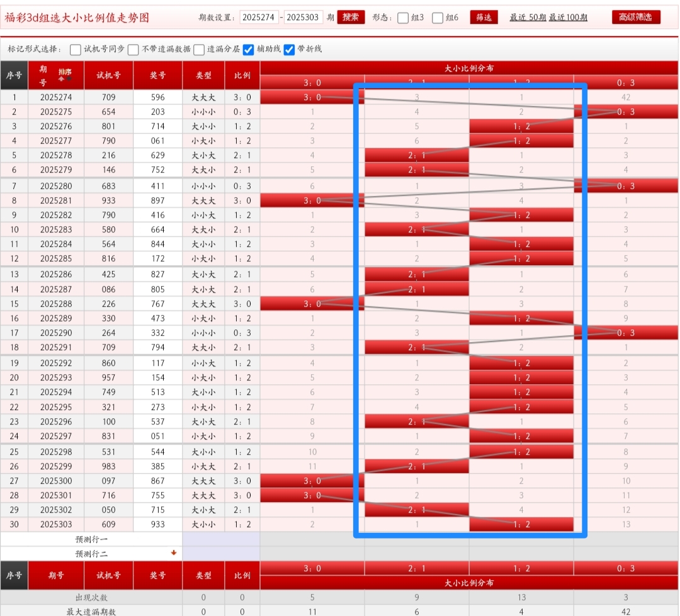Show 最近100期 results
680x616 pixels.
point(568,18)
